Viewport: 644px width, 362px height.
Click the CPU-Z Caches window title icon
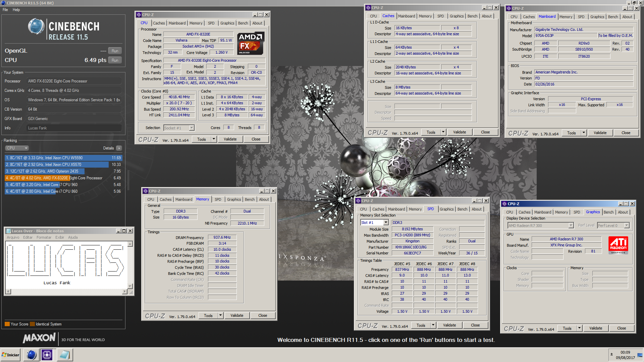pyautogui.click(x=368, y=8)
